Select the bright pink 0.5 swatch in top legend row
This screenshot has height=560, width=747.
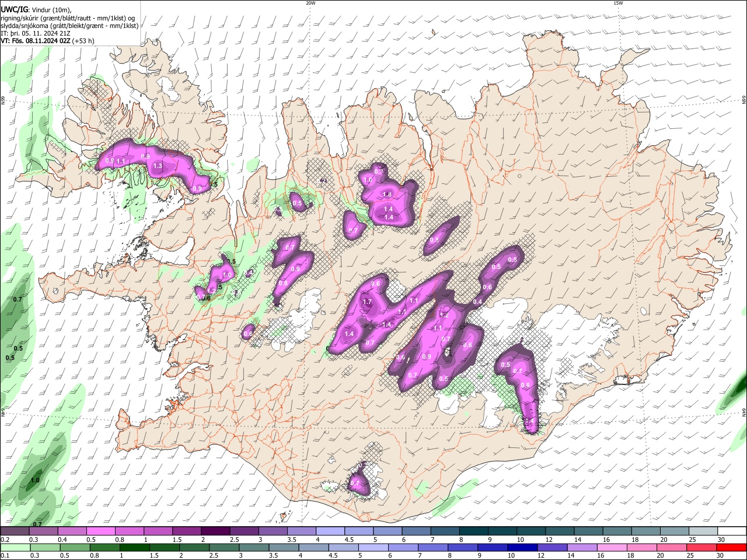point(100,531)
